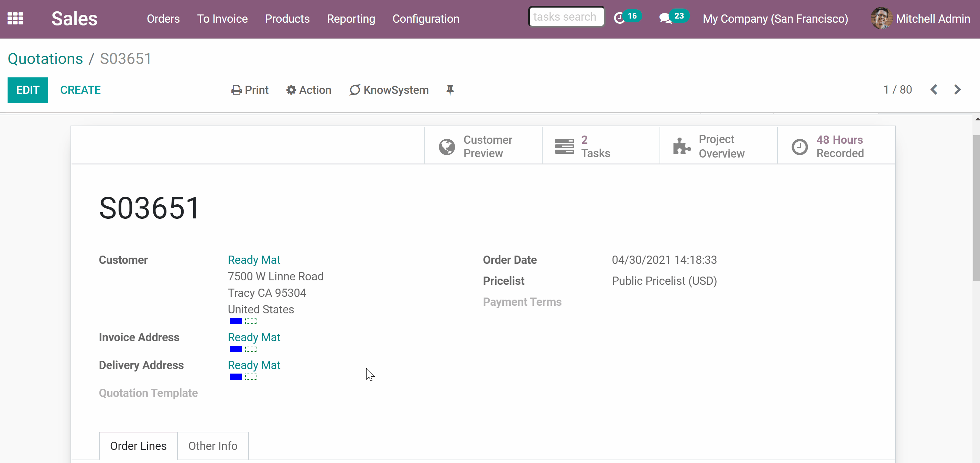The width and height of the screenshot is (980, 463).
Task: Go to previous record arrow
Action: click(934, 90)
